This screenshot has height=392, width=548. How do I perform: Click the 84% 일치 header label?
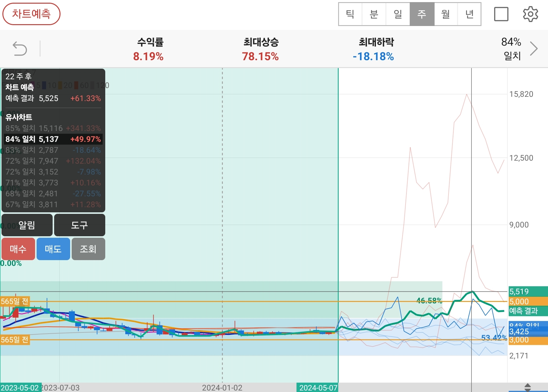tap(511, 48)
